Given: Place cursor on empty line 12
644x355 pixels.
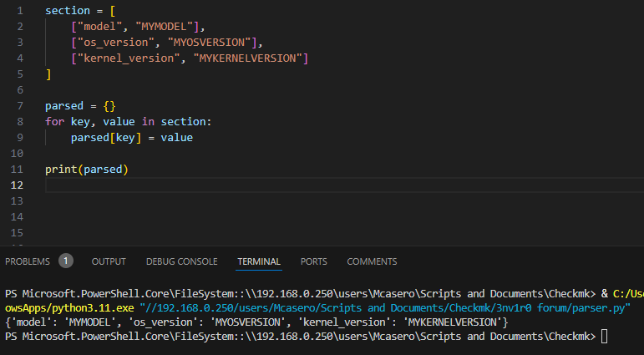Looking at the screenshot, I should tap(251, 185).
